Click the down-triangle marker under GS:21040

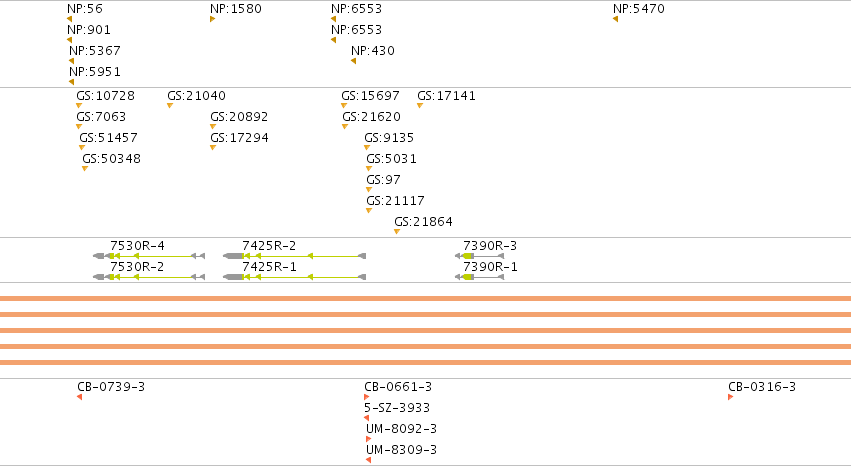170,106
